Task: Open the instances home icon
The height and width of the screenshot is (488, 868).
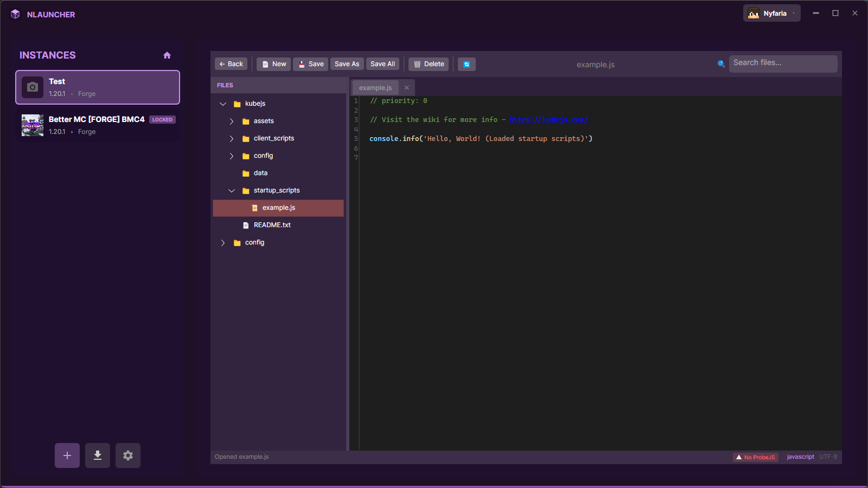Action: [167, 55]
